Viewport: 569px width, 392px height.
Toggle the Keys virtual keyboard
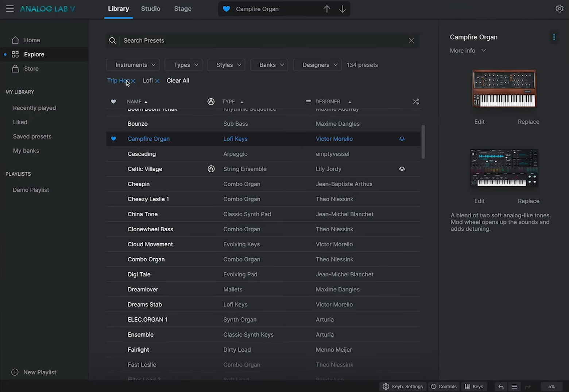tap(474, 387)
